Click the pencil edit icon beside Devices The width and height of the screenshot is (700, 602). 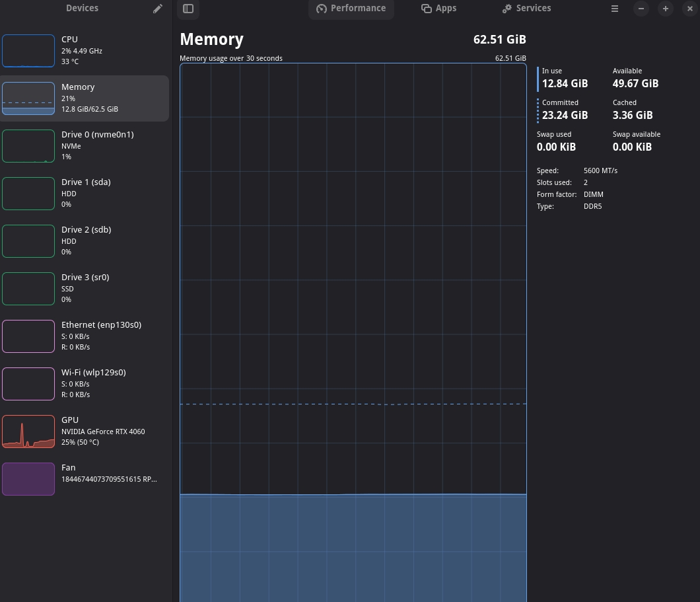pos(158,9)
